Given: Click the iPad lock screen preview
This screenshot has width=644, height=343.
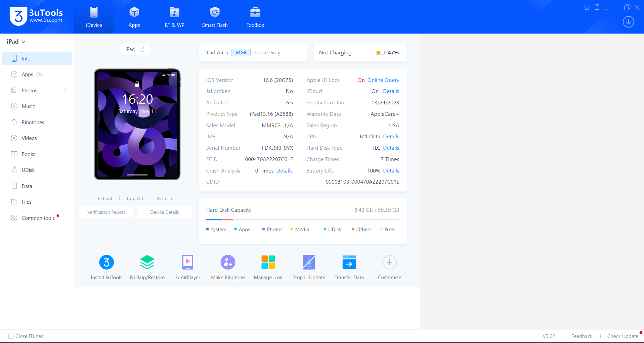Looking at the screenshot, I should point(137,124).
